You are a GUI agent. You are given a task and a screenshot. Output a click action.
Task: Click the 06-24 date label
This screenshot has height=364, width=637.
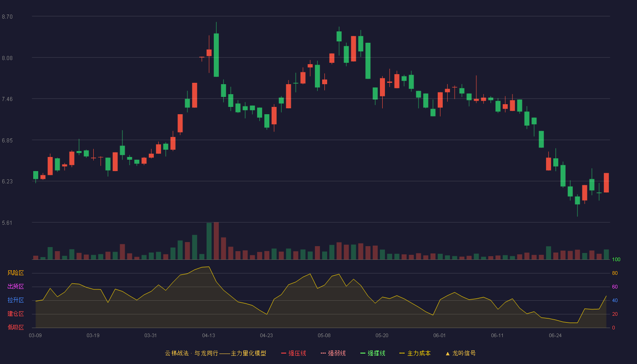pyautogui.click(x=555, y=335)
